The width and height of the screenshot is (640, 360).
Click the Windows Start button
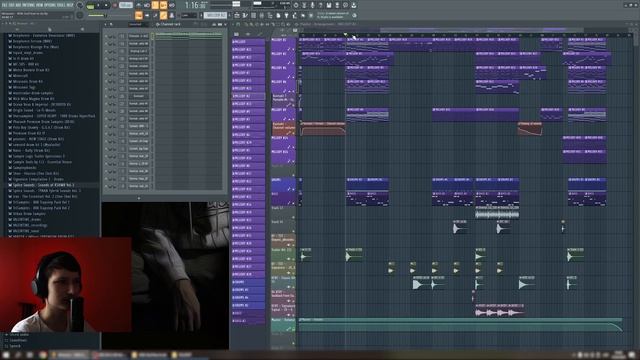click(x=6, y=356)
